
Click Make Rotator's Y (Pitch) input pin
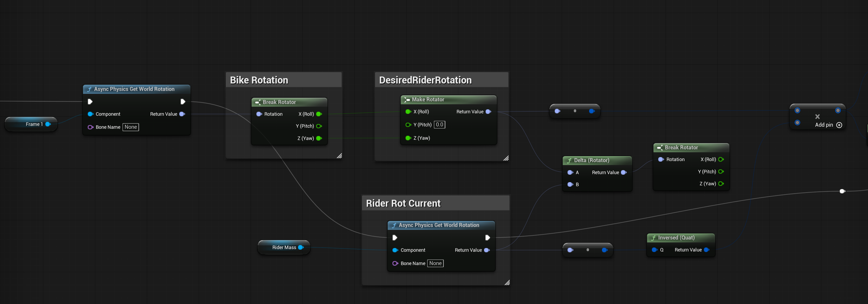tap(408, 125)
